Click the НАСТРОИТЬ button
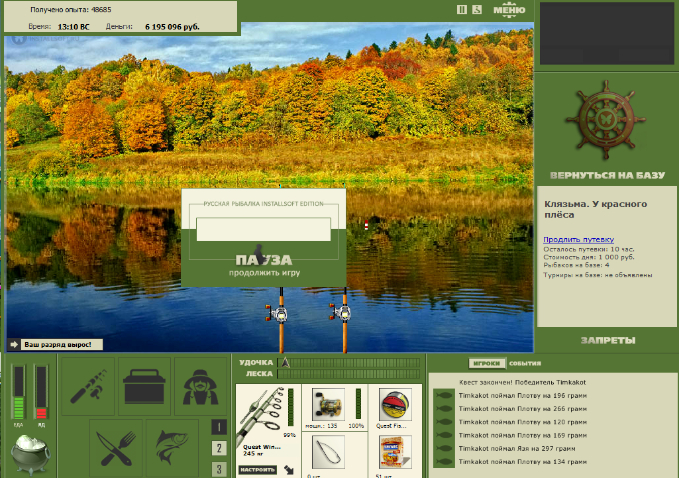This screenshot has width=679, height=478. (258, 469)
